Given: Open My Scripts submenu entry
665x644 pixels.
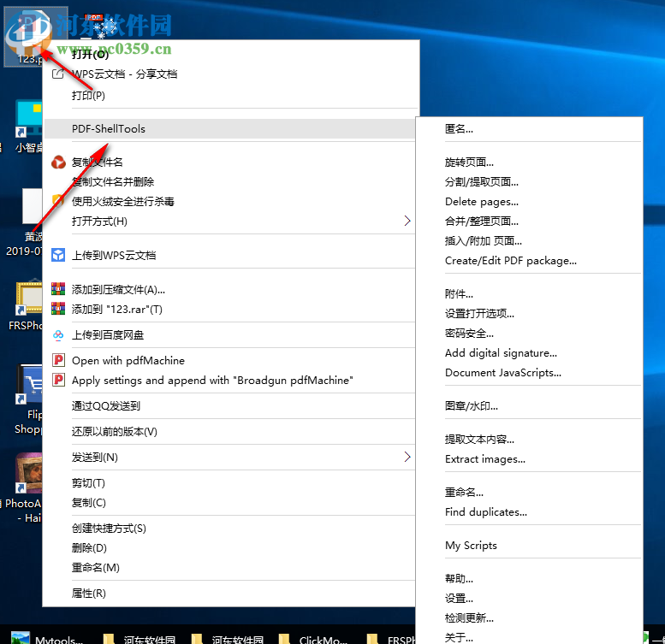Looking at the screenshot, I should pos(471,546).
